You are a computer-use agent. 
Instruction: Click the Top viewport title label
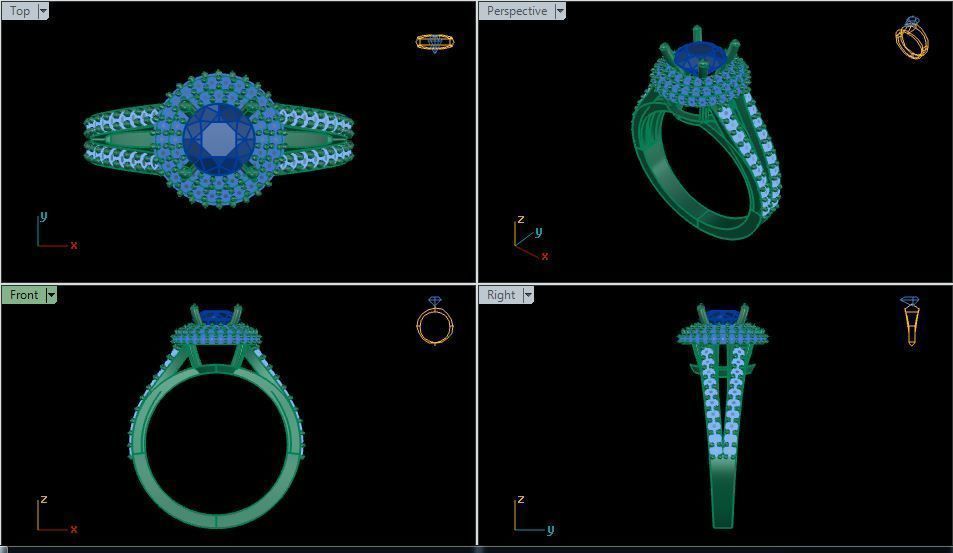coord(20,11)
